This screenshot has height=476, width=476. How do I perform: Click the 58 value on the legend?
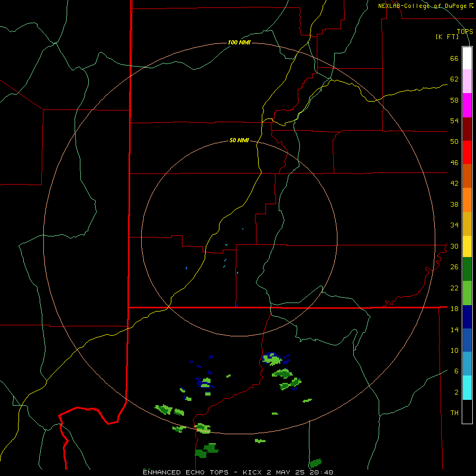[454, 100]
